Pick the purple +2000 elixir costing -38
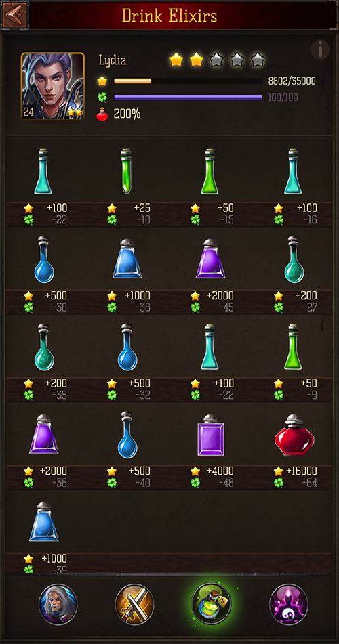The height and width of the screenshot is (644, 339). (x=43, y=434)
